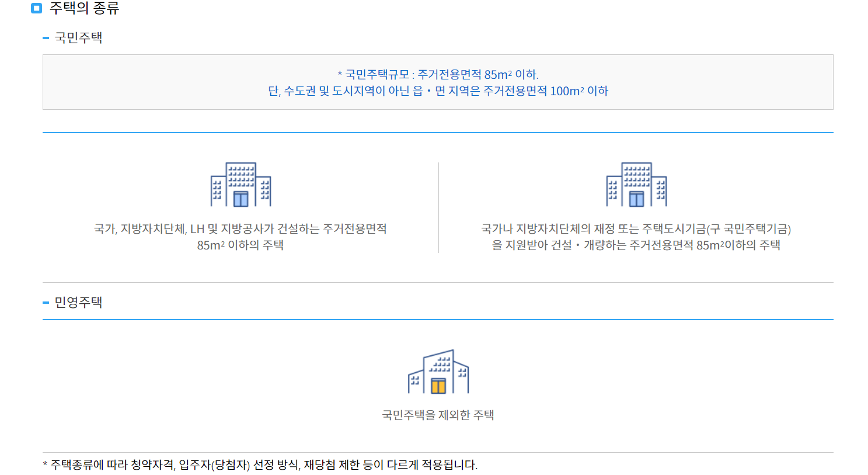Click the 국민주택규모 notice text in the box
The height and width of the screenshot is (475, 868).
(437, 74)
